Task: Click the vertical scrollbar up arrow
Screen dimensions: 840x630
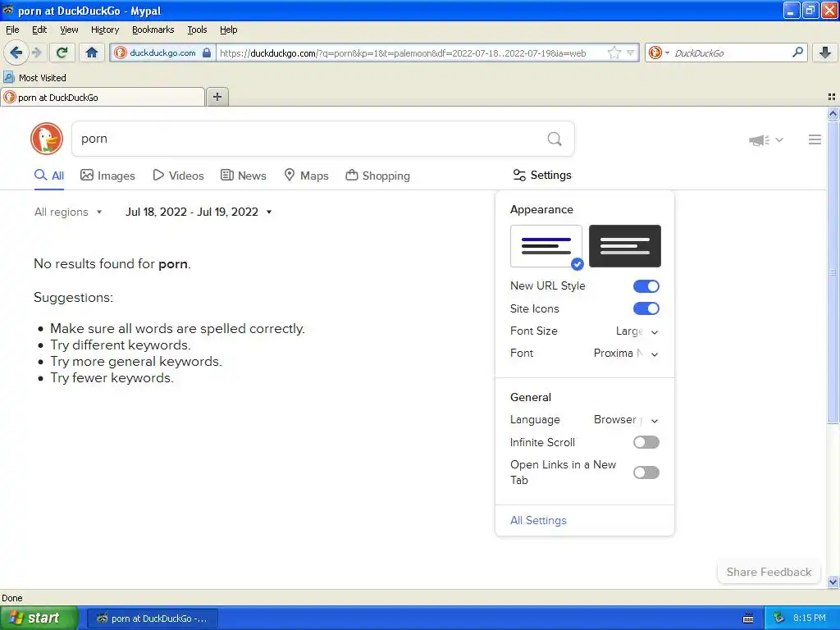Action: click(833, 113)
